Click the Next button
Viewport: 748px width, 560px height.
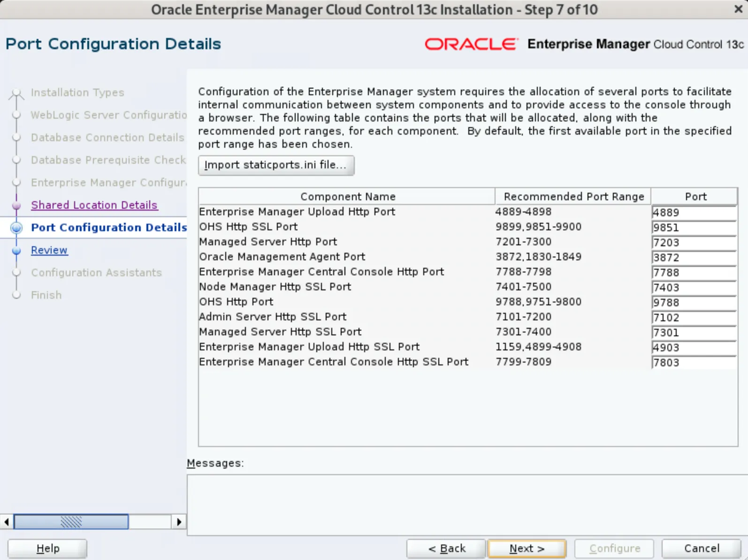pos(527,548)
